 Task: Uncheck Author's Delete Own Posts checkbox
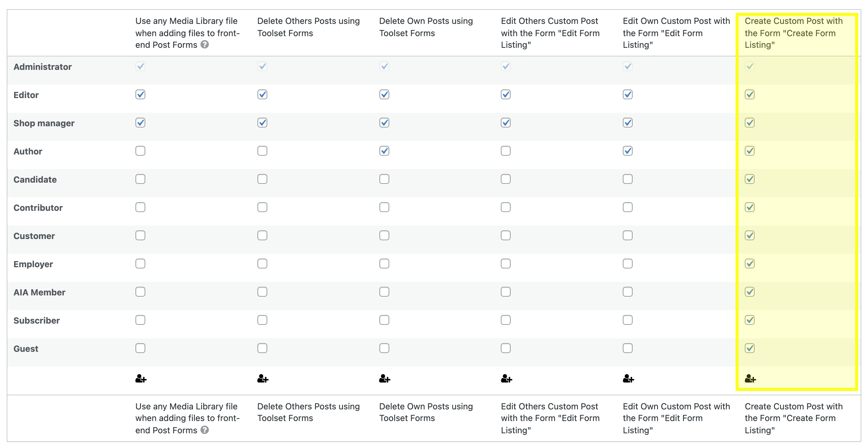[384, 150]
